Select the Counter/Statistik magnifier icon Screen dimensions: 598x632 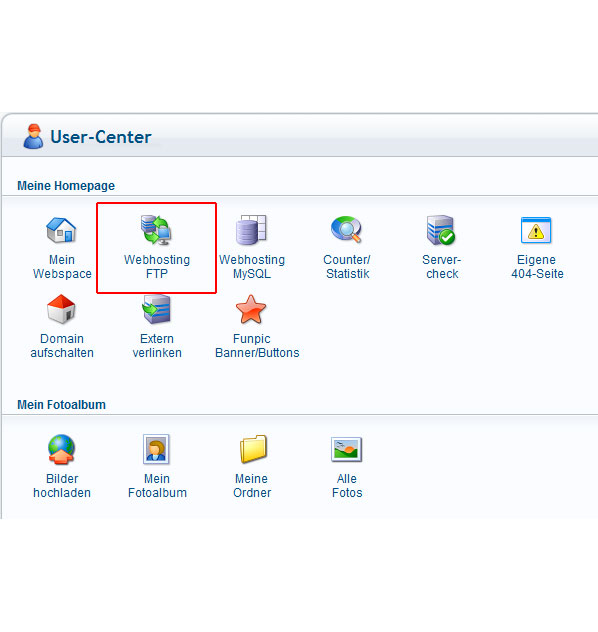346,230
